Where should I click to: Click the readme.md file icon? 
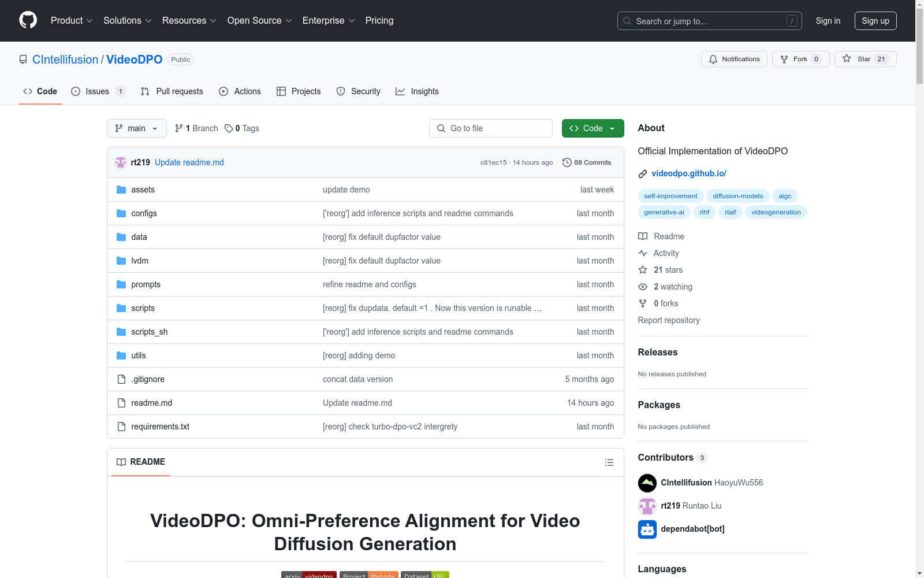click(121, 403)
